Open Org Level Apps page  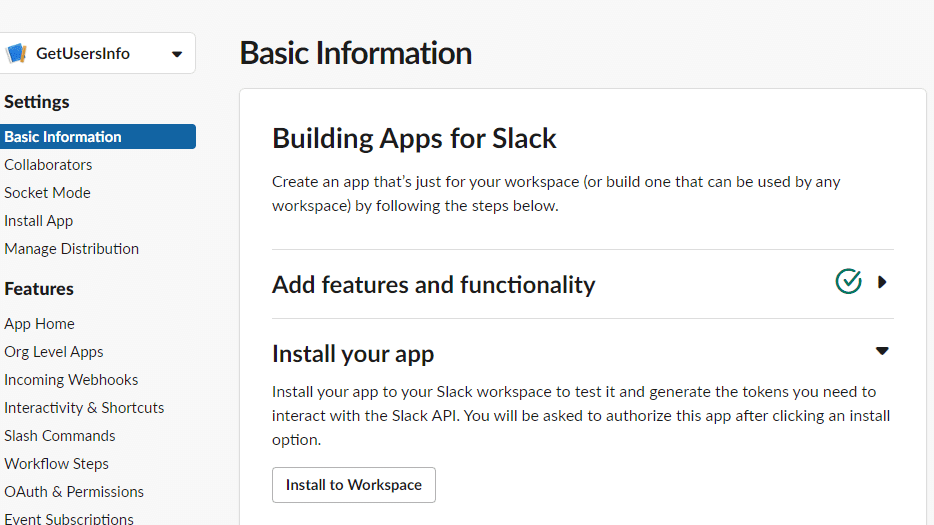tap(54, 352)
